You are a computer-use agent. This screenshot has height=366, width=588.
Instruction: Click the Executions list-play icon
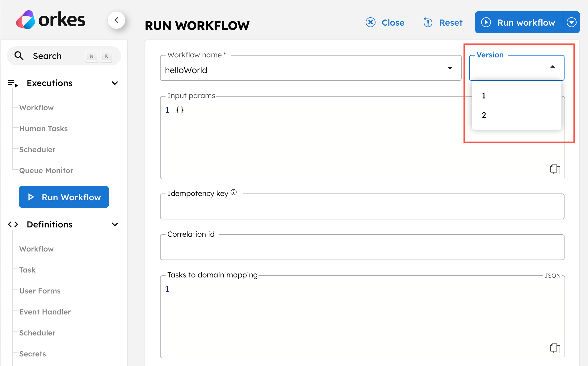click(13, 83)
